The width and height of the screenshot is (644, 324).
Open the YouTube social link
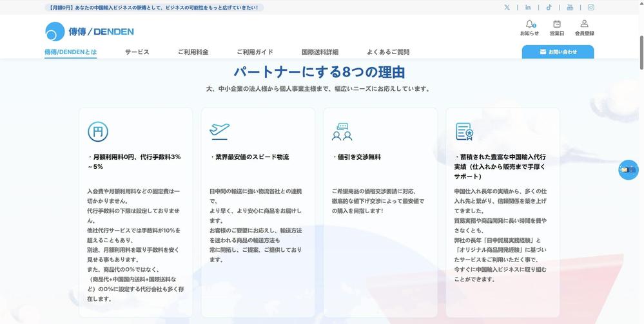[x=570, y=7]
